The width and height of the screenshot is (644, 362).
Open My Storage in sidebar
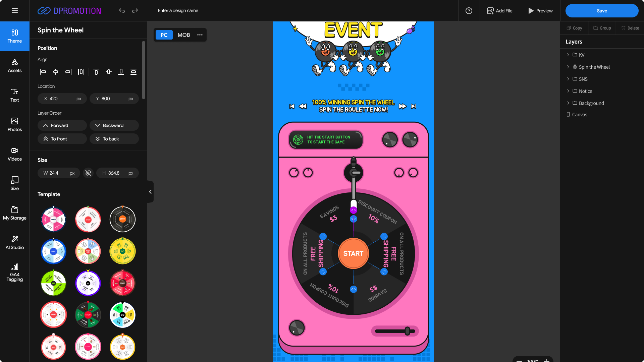[x=14, y=213]
